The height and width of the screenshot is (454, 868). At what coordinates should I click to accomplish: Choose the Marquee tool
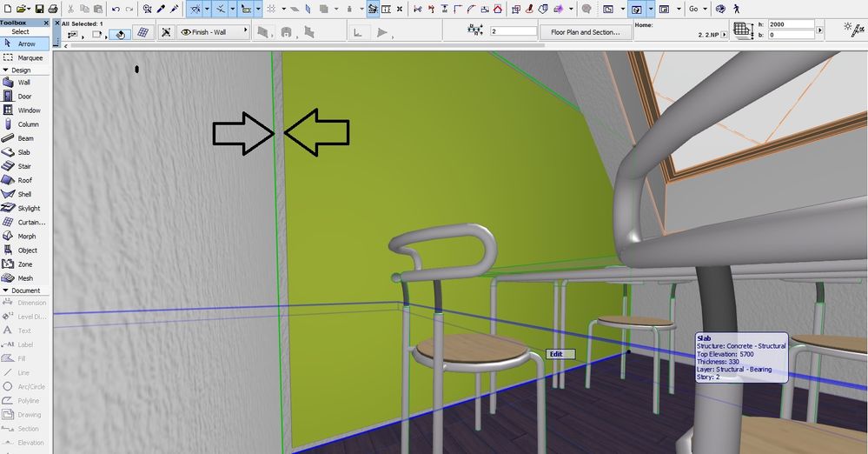click(x=24, y=57)
